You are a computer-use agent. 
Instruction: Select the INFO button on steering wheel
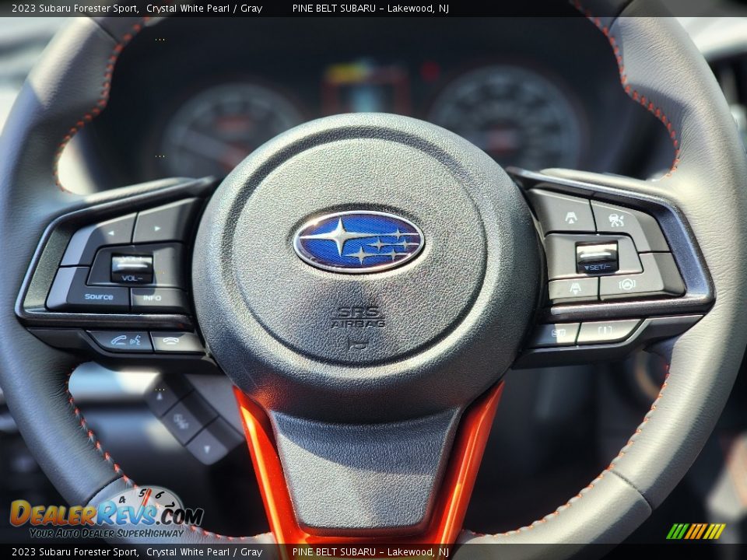(x=159, y=299)
